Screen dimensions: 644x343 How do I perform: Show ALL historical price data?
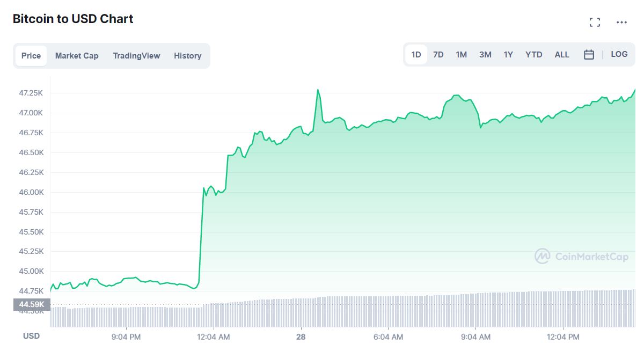tap(562, 55)
